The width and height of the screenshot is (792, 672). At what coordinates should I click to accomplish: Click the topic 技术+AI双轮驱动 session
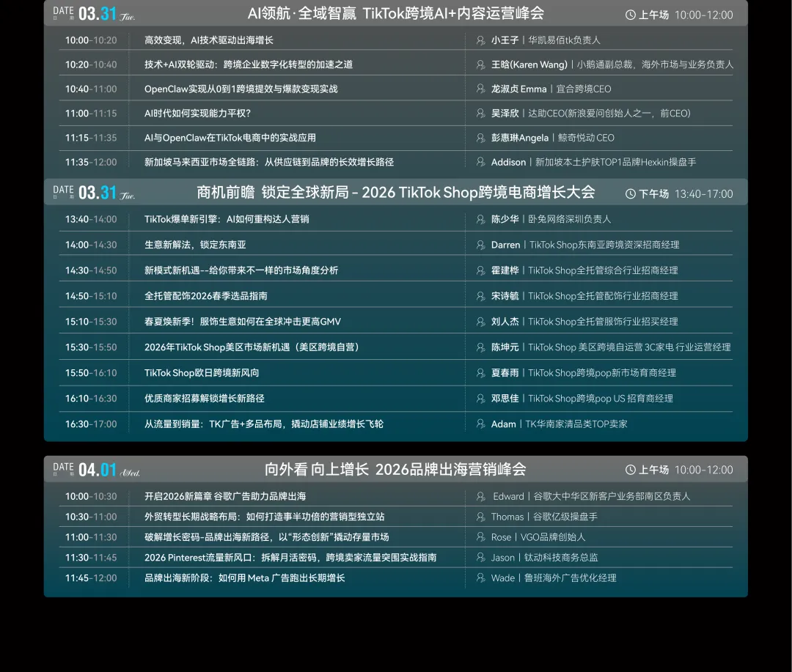coord(249,64)
